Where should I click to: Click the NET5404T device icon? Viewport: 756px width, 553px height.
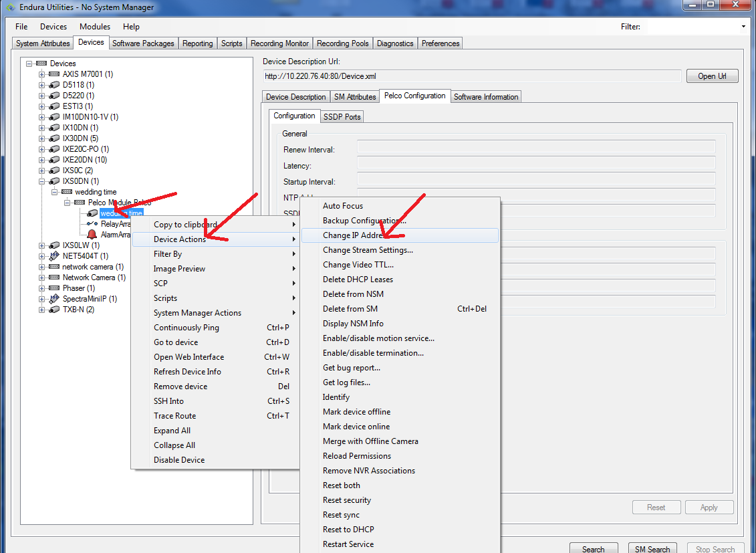coord(54,256)
